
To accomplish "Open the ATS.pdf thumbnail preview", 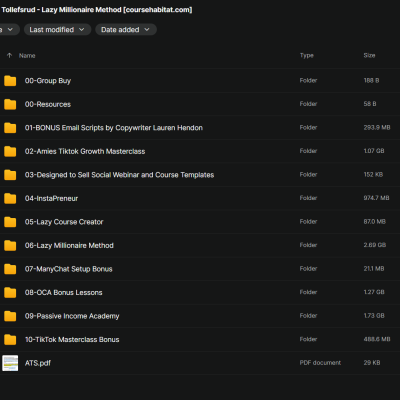I will coord(10,363).
